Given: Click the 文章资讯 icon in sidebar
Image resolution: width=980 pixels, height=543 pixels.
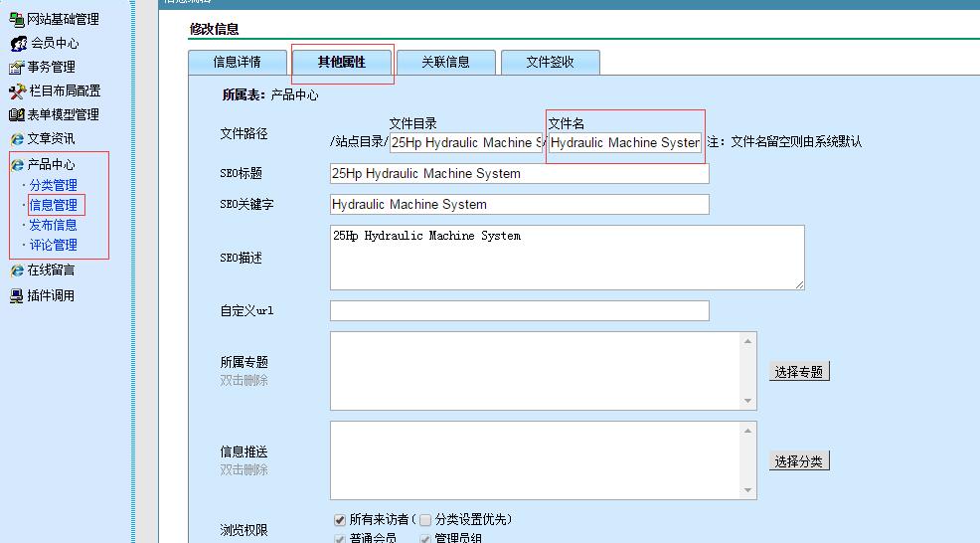Looking at the screenshot, I should (17, 138).
